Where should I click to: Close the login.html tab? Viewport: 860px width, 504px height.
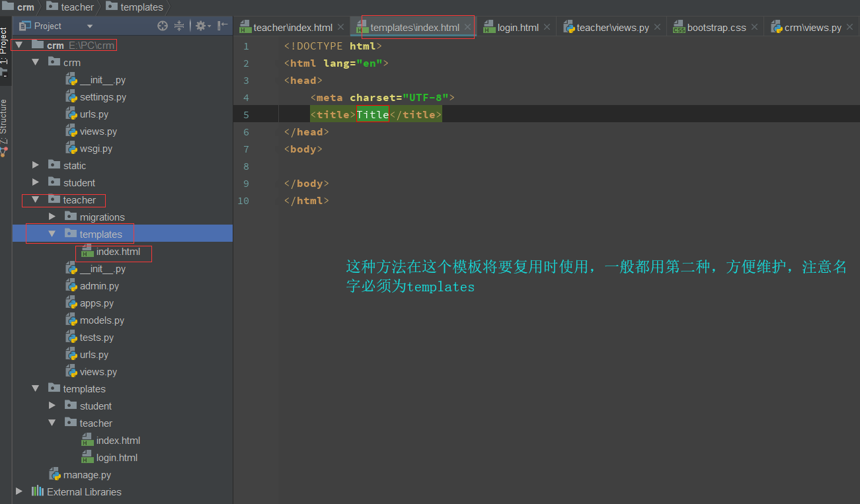[x=547, y=27]
